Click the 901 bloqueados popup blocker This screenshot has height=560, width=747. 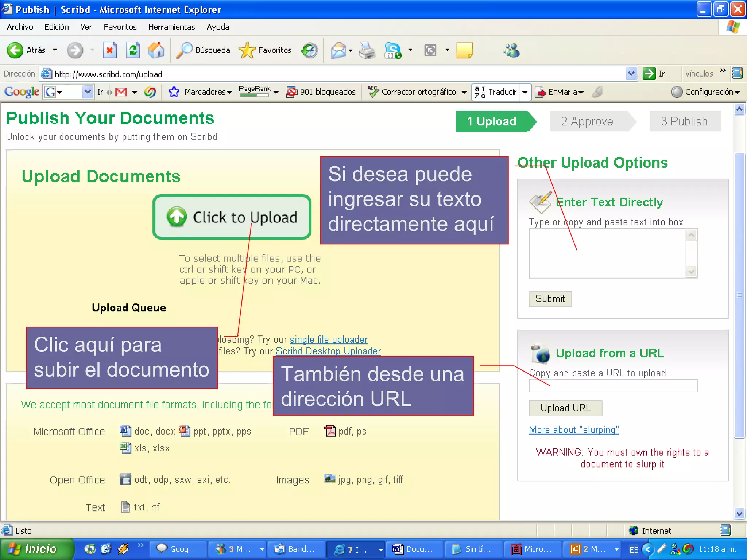coord(321,92)
